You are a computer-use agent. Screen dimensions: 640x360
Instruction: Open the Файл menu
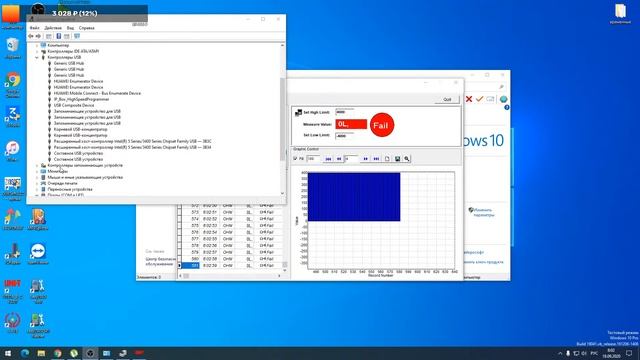tap(35, 28)
